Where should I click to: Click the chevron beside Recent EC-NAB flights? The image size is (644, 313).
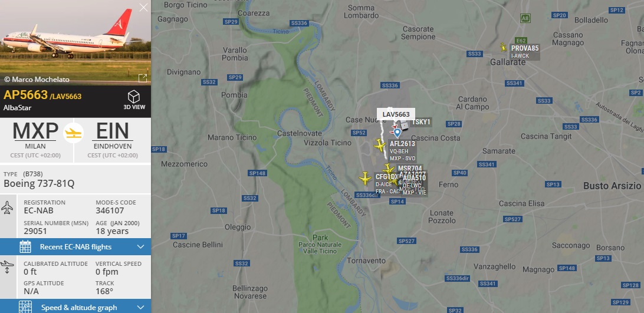[140, 247]
